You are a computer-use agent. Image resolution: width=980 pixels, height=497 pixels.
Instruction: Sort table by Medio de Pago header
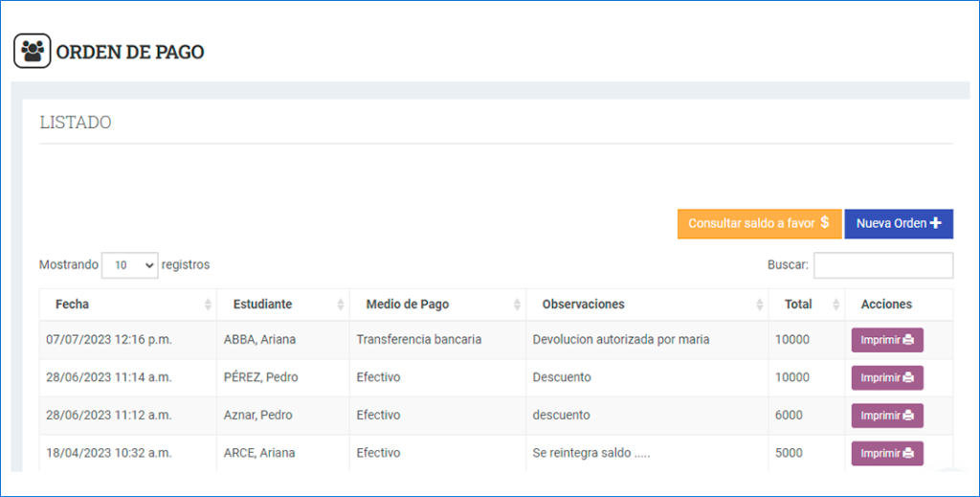pos(407,305)
